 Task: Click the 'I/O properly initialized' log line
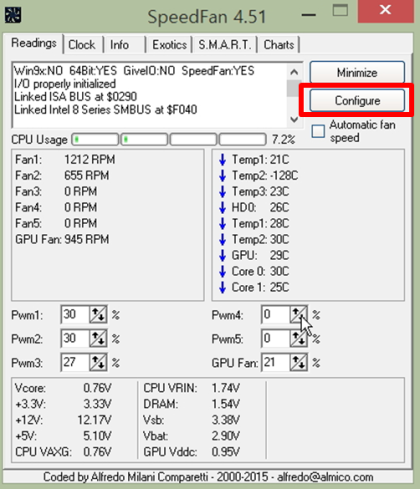coord(65,84)
